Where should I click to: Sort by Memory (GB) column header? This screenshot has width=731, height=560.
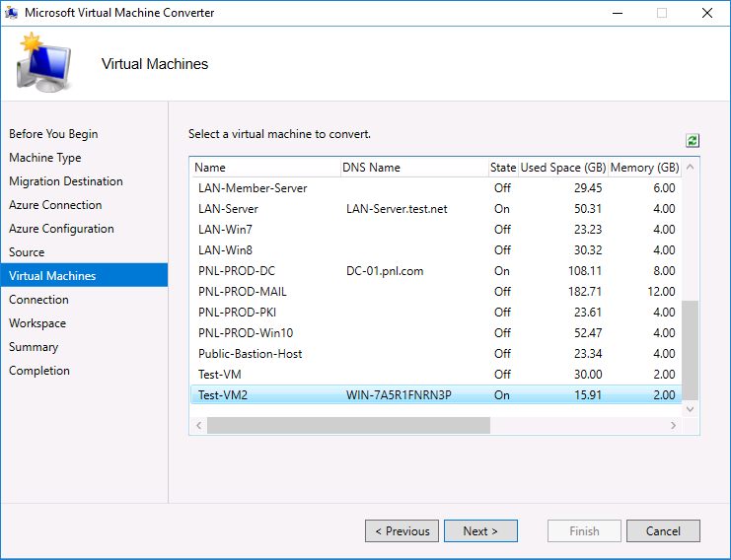[644, 168]
